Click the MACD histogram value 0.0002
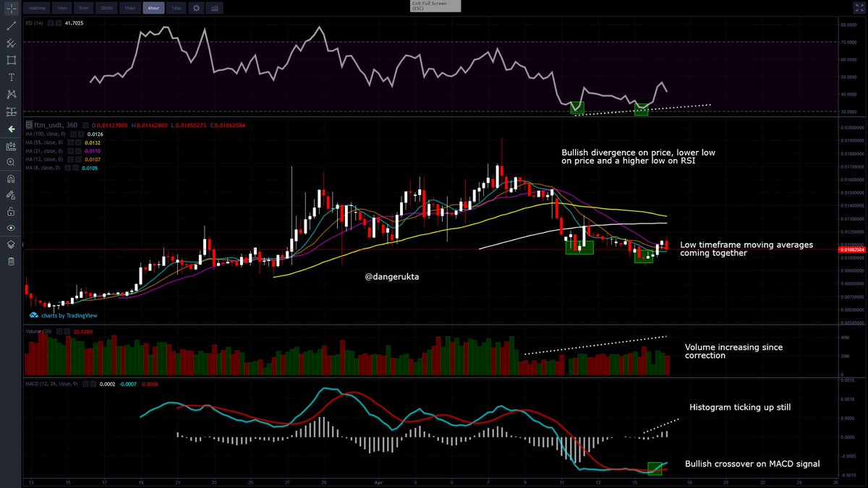868x488 pixels. click(x=107, y=384)
